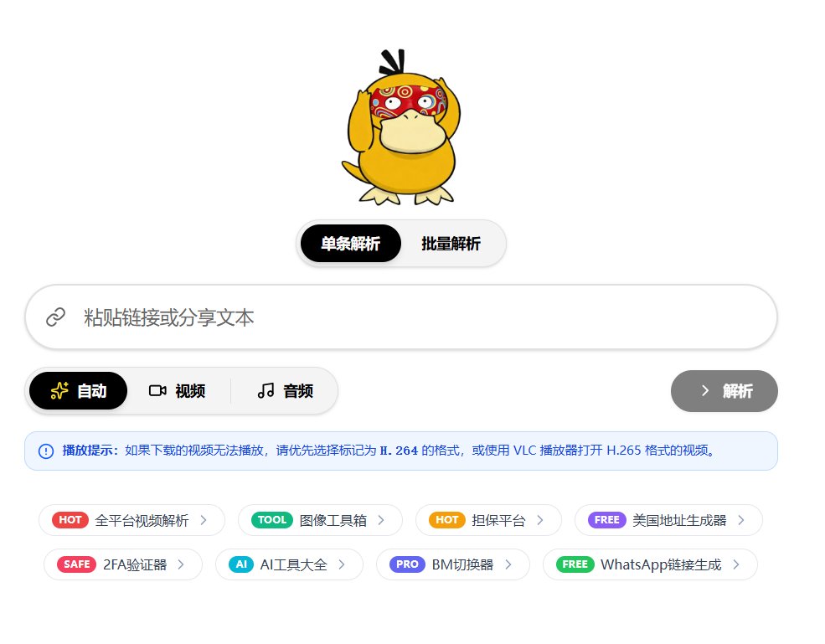Viewport: 825px width, 644px height.
Task: Select the 音频 mode option
Action: coord(285,391)
